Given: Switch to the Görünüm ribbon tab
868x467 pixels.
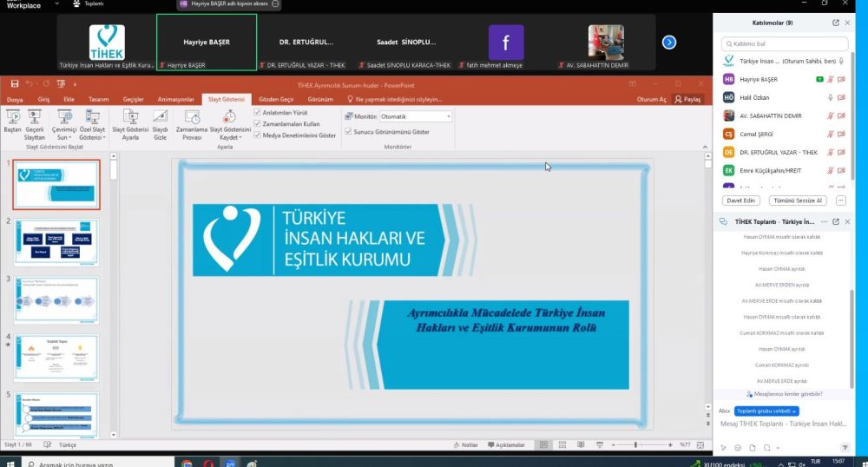Looking at the screenshot, I should click(x=320, y=100).
